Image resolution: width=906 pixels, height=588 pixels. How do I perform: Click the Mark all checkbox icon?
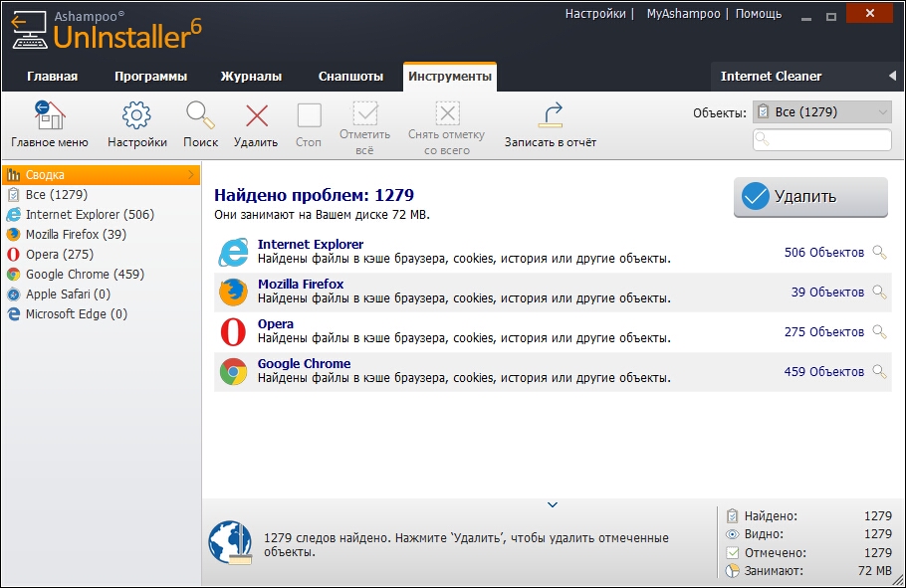(366, 113)
